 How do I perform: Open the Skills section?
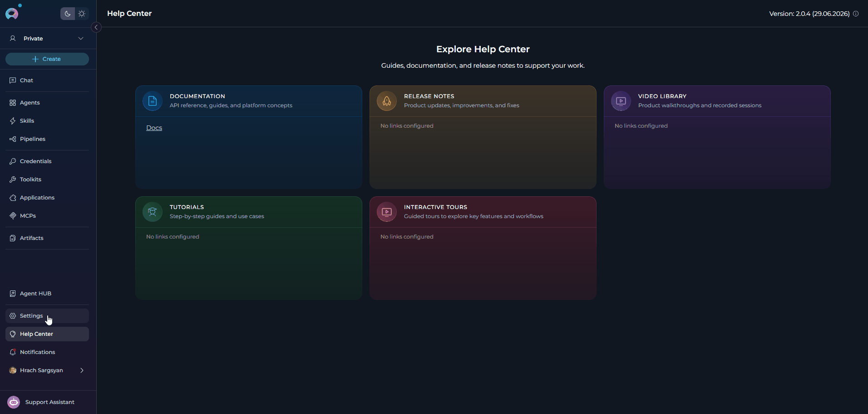[47, 121]
